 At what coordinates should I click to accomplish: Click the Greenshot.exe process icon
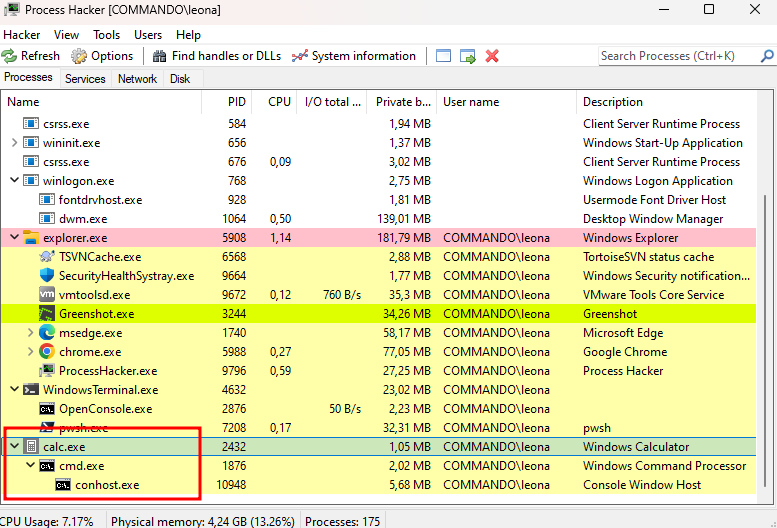pyautogui.click(x=47, y=314)
